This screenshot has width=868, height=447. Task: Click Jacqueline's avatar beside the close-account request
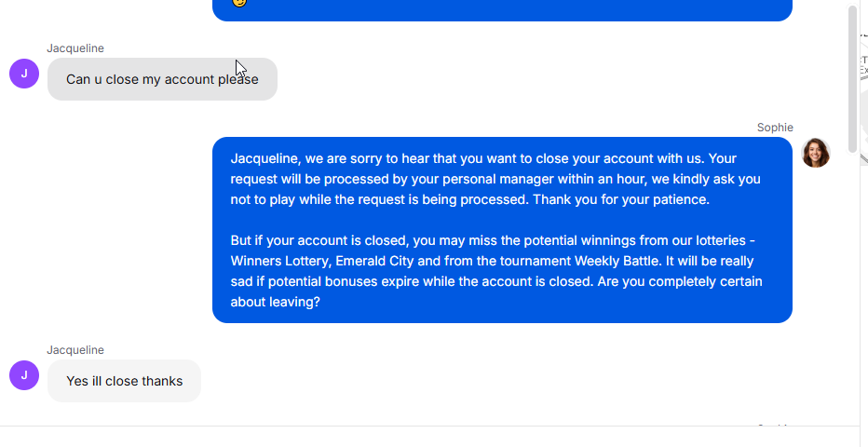(24, 73)
